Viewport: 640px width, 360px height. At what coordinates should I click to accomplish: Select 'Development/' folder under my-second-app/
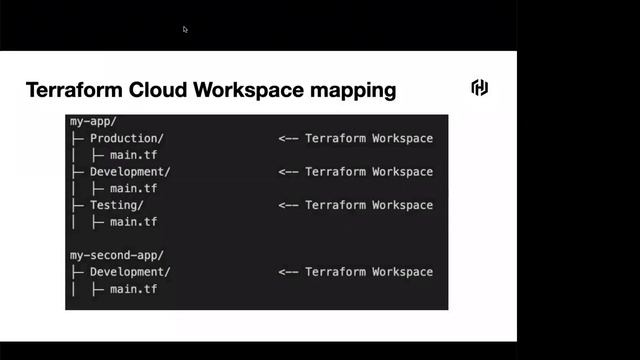point(130,272)
